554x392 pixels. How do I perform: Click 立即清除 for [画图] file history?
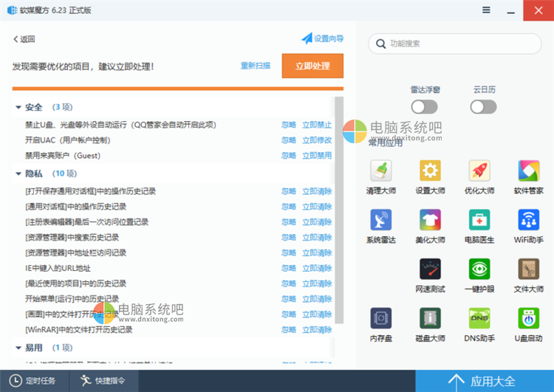(x=317, y=314)
